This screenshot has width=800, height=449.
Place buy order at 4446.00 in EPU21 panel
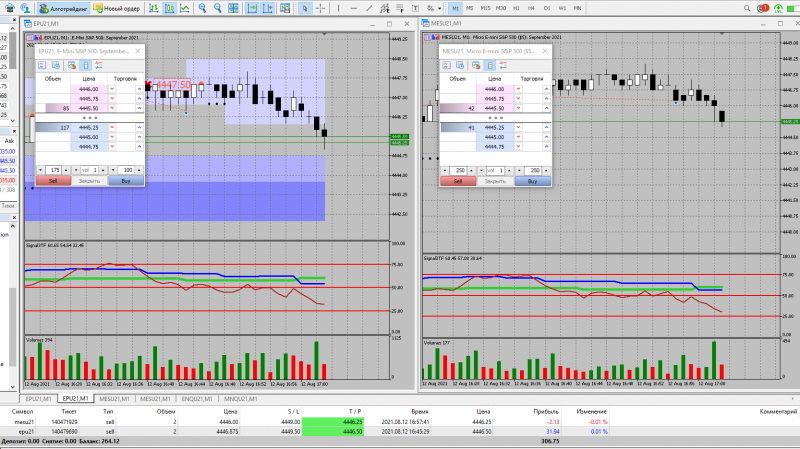tap(139, 89)
